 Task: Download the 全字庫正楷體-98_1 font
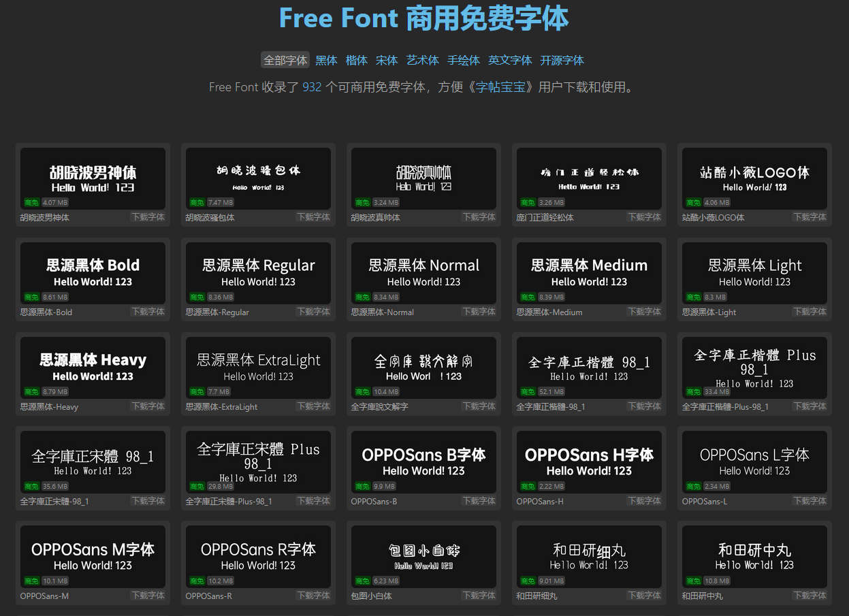pyautogui.click(x=644, y=406)
